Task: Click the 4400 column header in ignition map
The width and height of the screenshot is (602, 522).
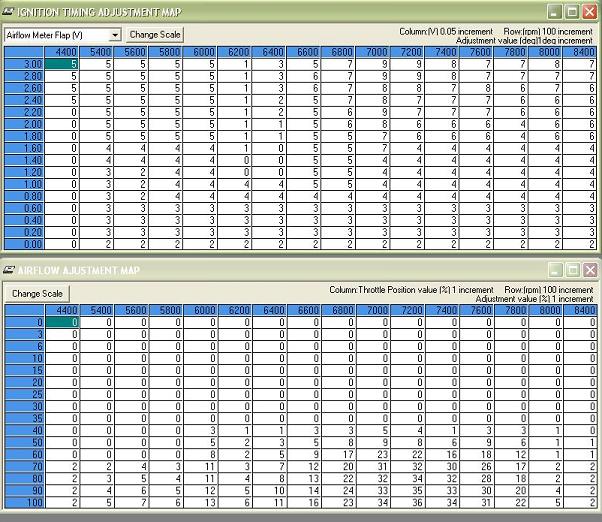Action: (62, 52)
